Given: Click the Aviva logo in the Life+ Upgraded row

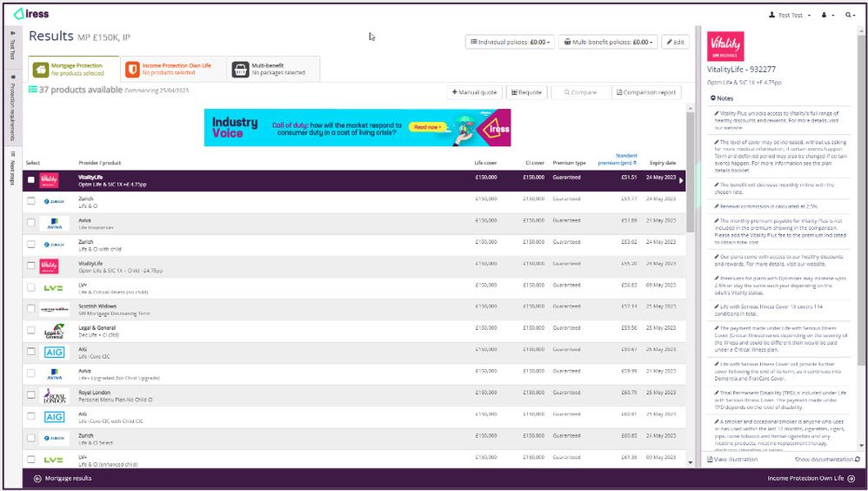Looking at the screenshot, I should tap(54, 374).
